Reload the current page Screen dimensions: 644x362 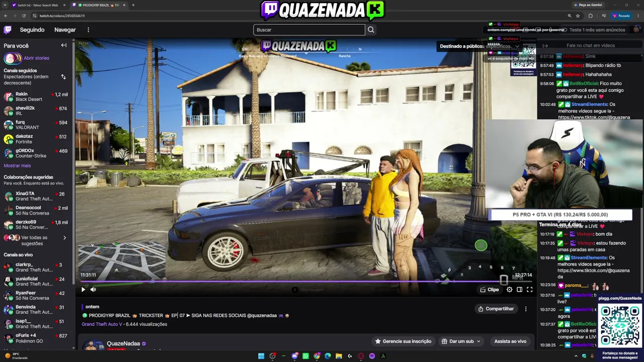click(24, 16)
